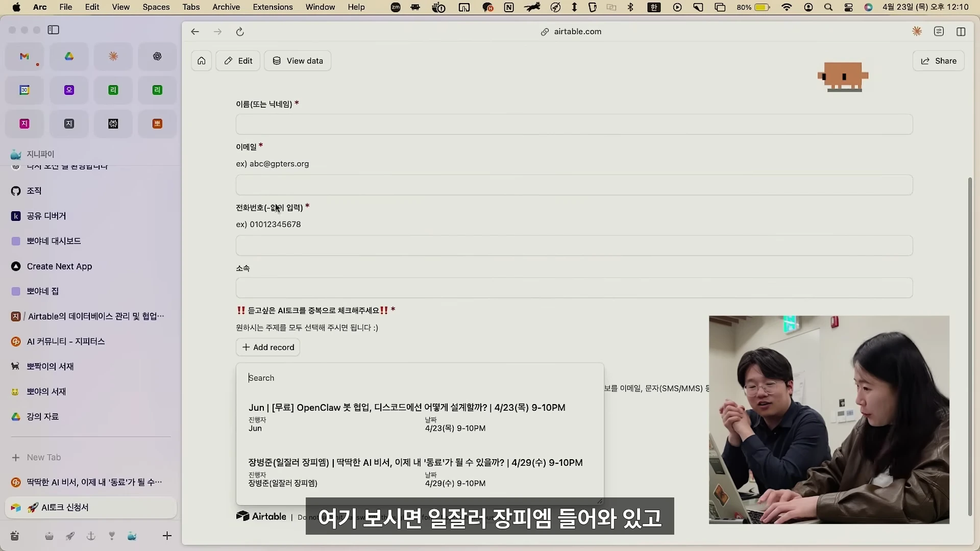Reload the airtable.com page
Image resolution: width=980 pixels, height=551 pixels.
(x=240, y=32)
